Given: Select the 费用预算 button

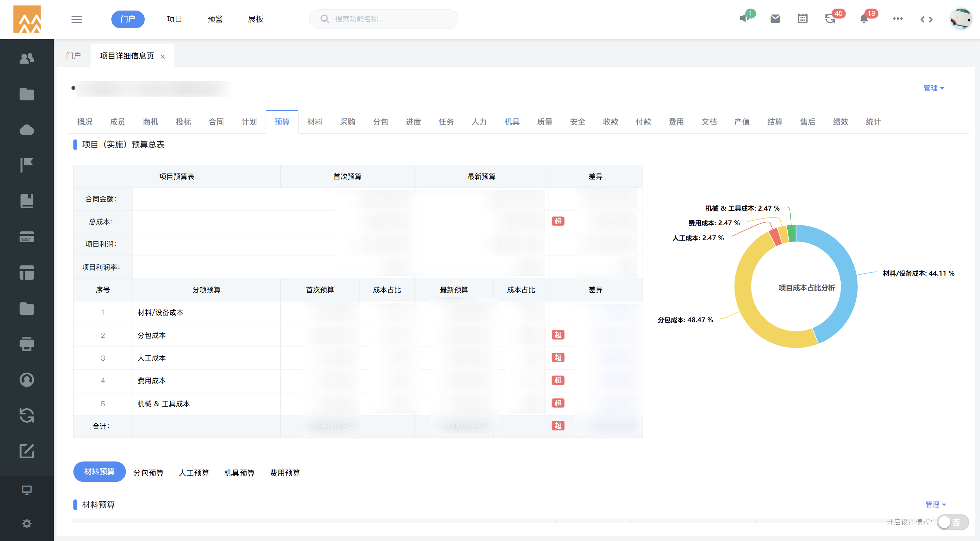Looking at the screenshot, I should pos(285,473).
